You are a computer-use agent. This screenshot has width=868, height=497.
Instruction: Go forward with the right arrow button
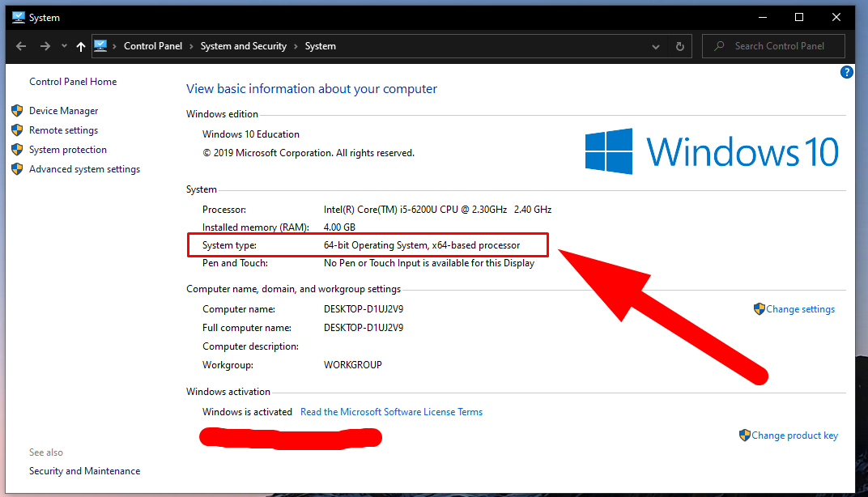[x=45, y=46]
